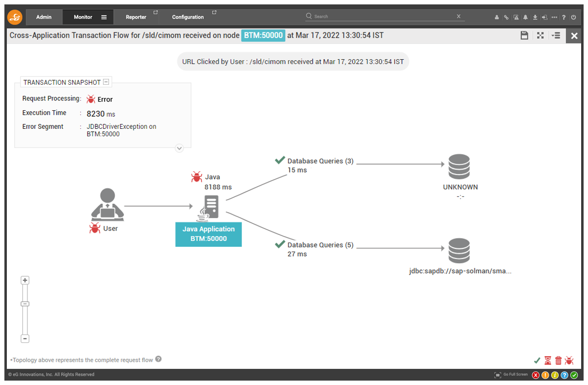This screenshot has height=385, width=588.
Task: Click the URL Clicked by User banner
Action: point(293,62)
